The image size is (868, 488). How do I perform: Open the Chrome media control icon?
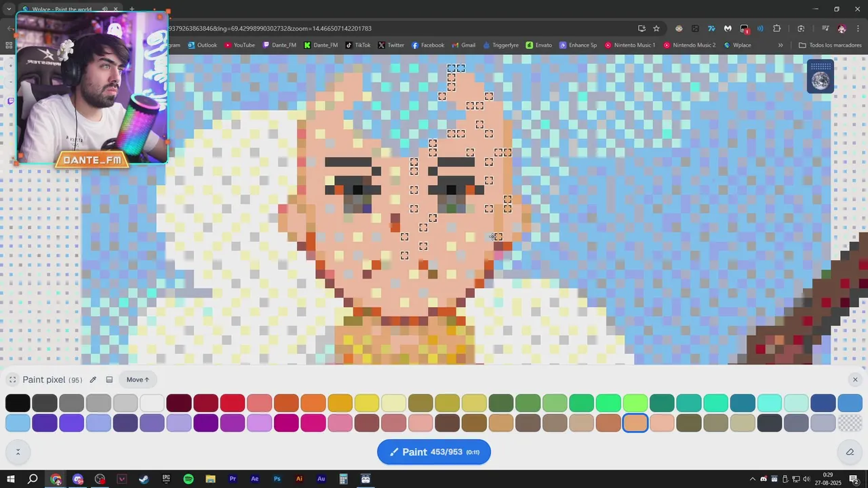coord(825,28)
